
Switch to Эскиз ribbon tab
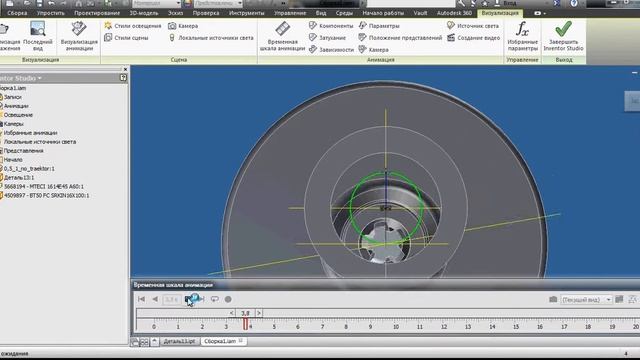(x=176, y=13)
